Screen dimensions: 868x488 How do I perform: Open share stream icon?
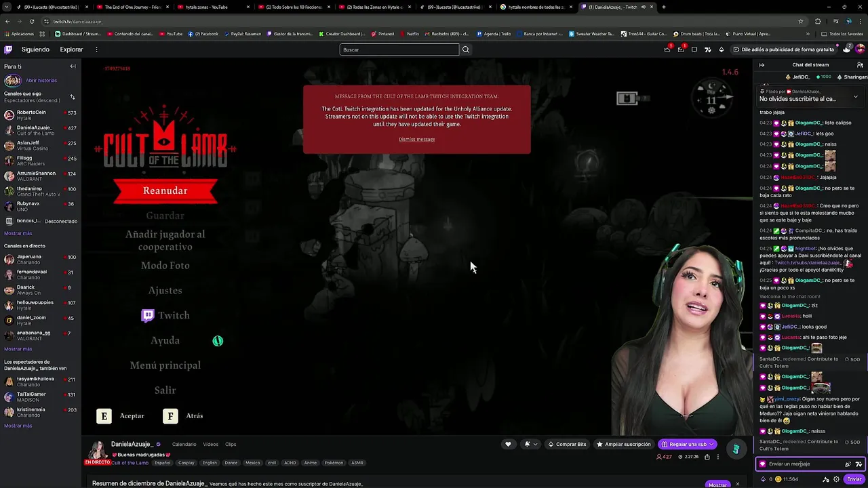click(707, 457)
